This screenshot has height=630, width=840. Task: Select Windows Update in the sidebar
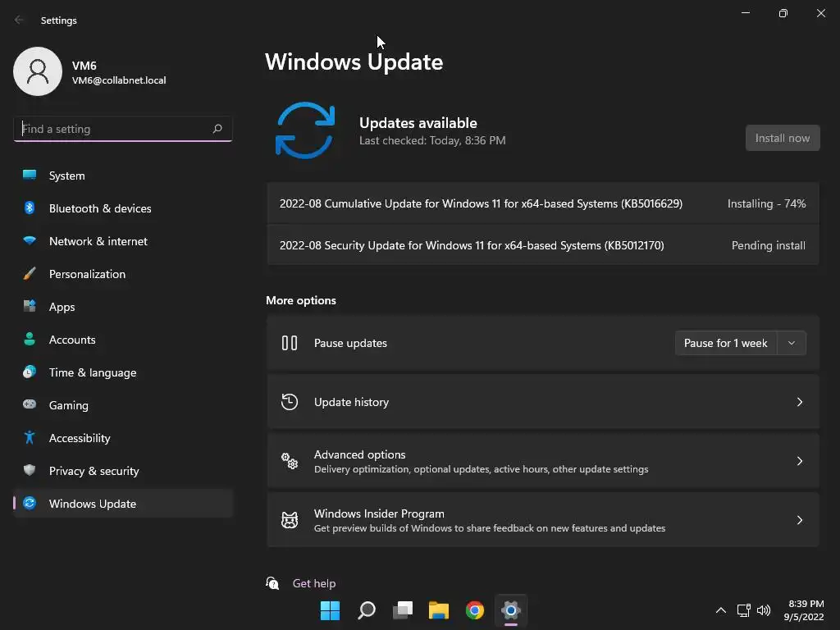click(123, 503)
